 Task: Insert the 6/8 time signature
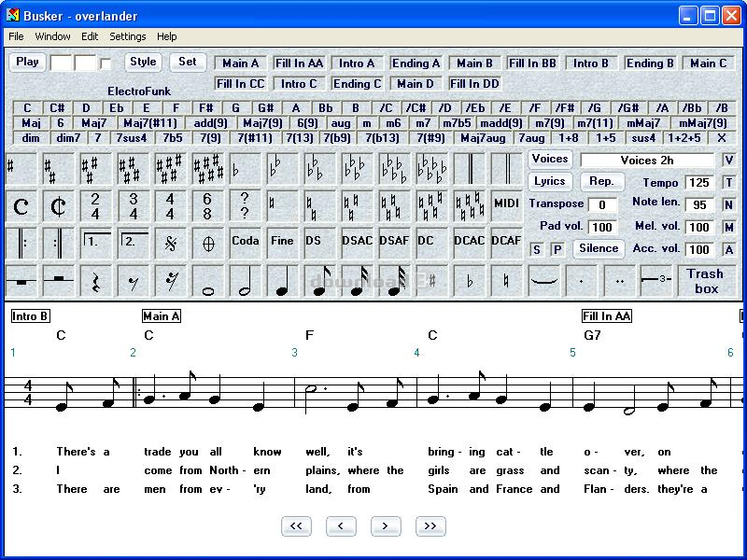tap(207, 205)
